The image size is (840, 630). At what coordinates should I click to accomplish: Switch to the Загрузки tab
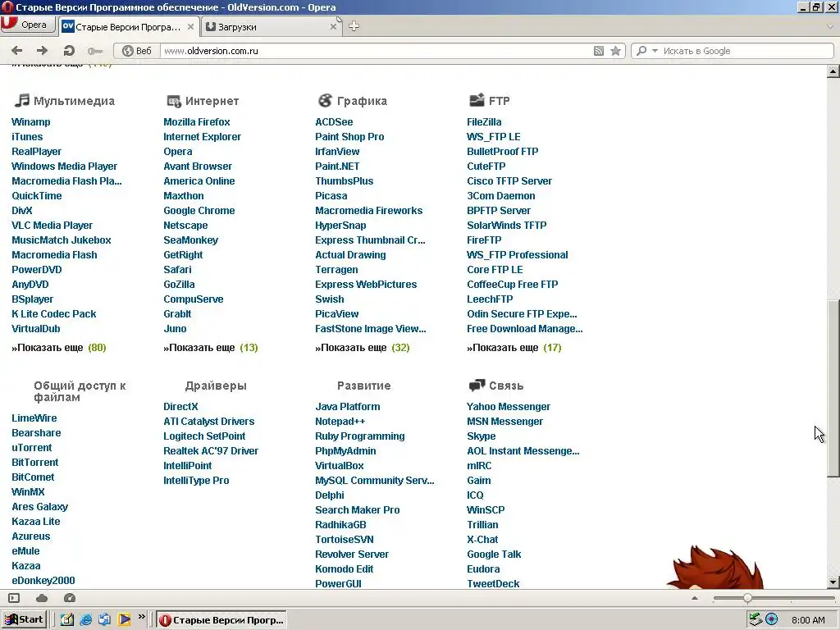tap(267, 27)
